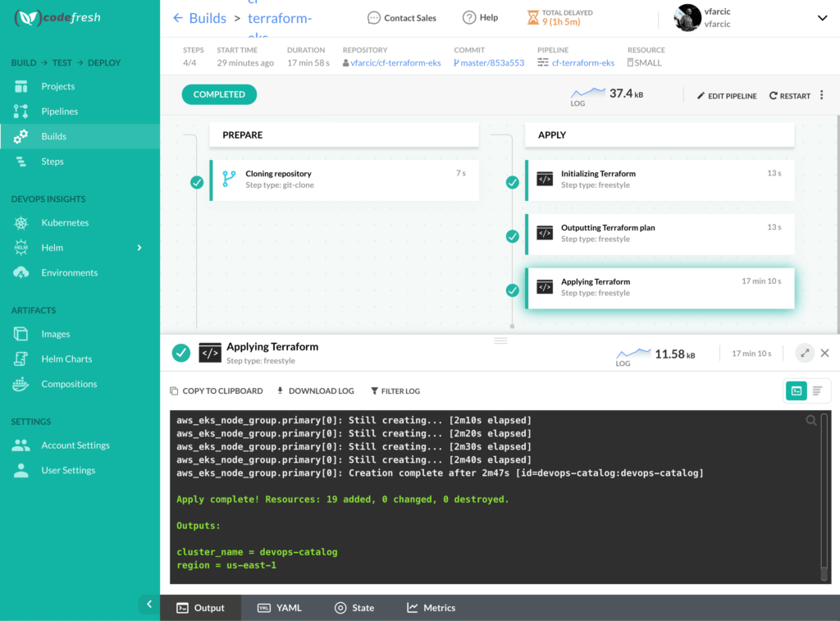Restart the build
The image size is (840, 621).
[x=790, y=96]
